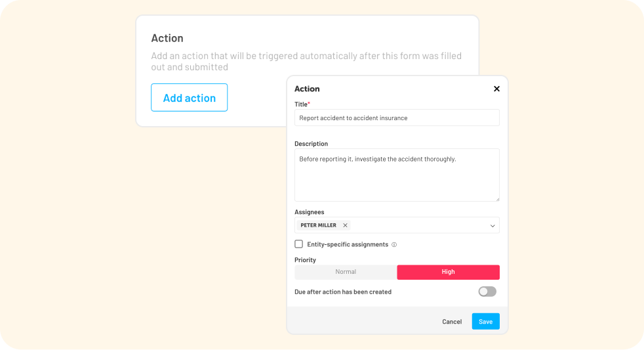Save the action
Screen dimensions: 644x350
(x=485, y=322)
